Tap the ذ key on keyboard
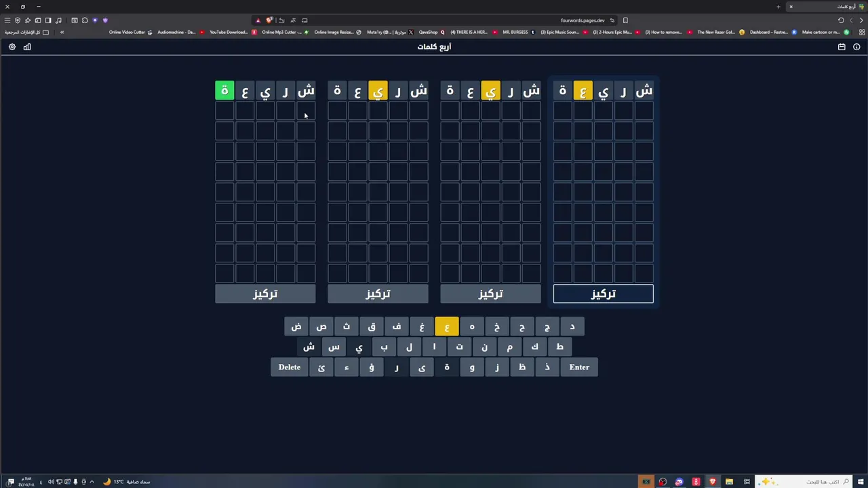868x488 pixels. 547,367
